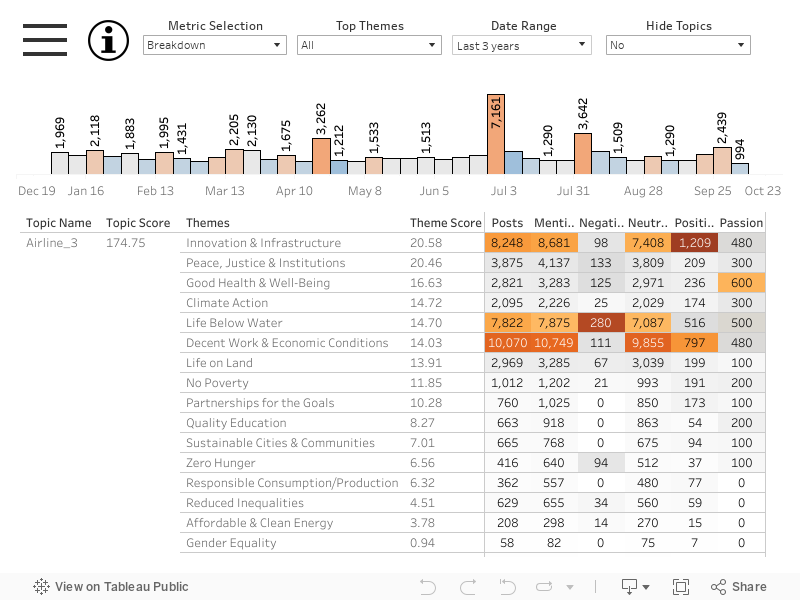Select Affordable & Clean Energy theme

coord(259,522)
